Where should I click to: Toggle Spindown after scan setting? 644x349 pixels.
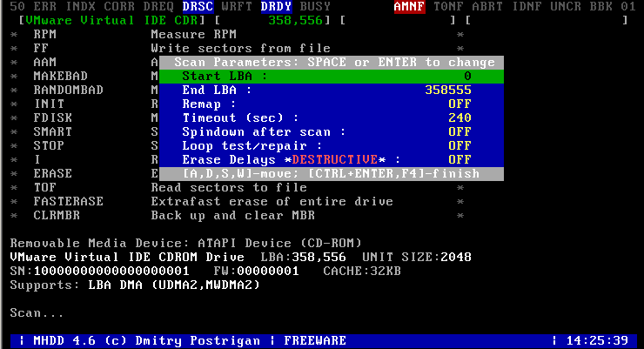460,131
